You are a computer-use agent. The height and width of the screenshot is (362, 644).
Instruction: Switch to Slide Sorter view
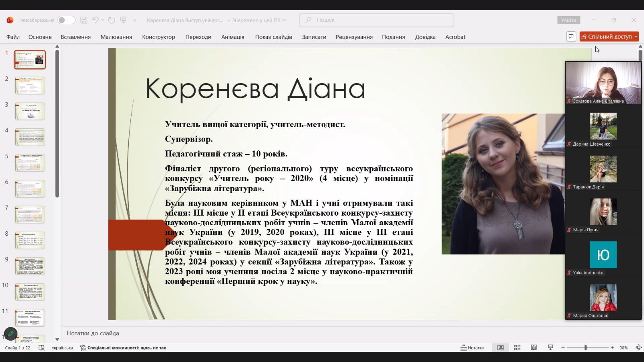coord(517,348)
